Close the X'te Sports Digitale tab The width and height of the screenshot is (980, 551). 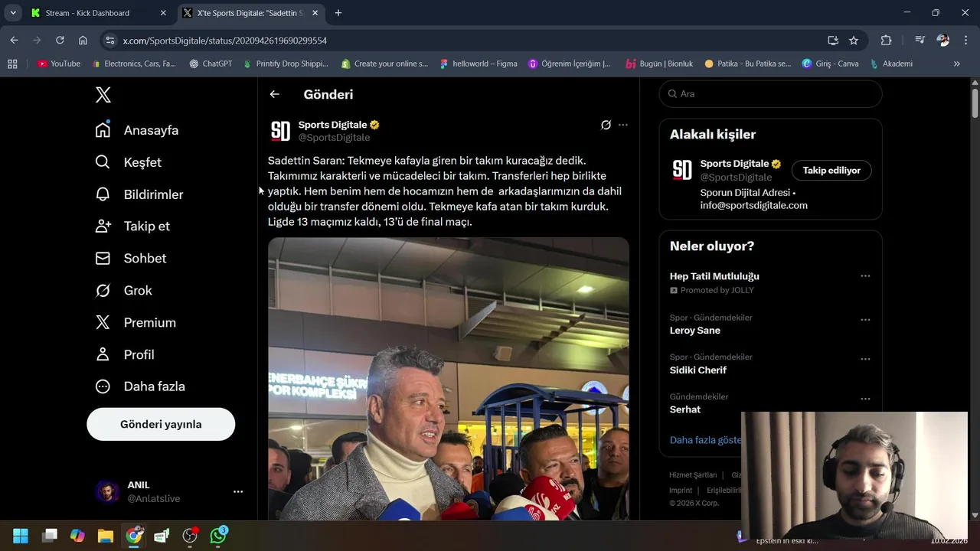tap(315, 13)
